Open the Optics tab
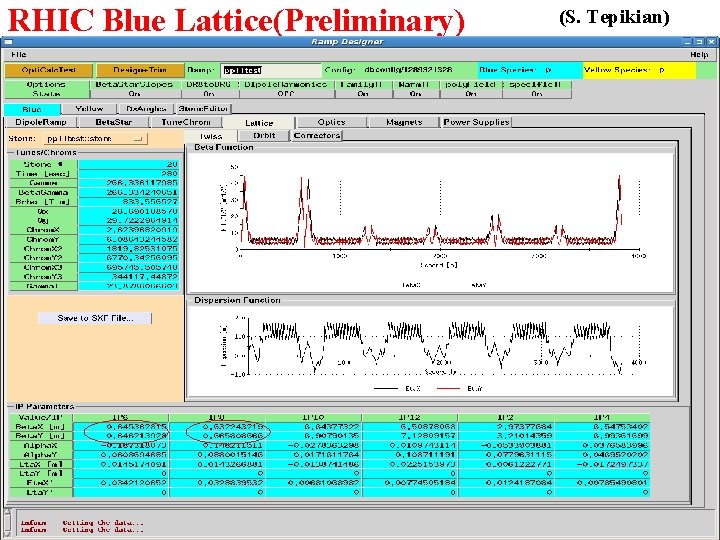Image resolution: width=720 pixels, height=540 pixels. click(332, 122)
